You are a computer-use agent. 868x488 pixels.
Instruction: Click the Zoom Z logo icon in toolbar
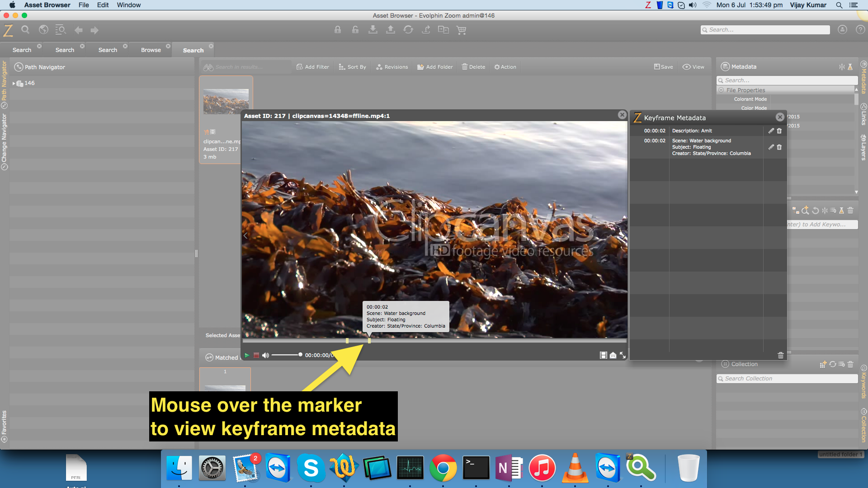(8, 30)
